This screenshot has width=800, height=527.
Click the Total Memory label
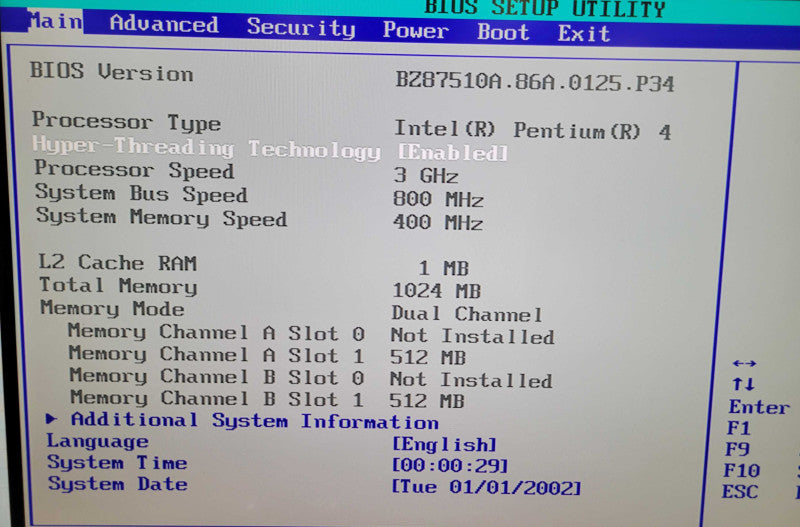(118, 286)
